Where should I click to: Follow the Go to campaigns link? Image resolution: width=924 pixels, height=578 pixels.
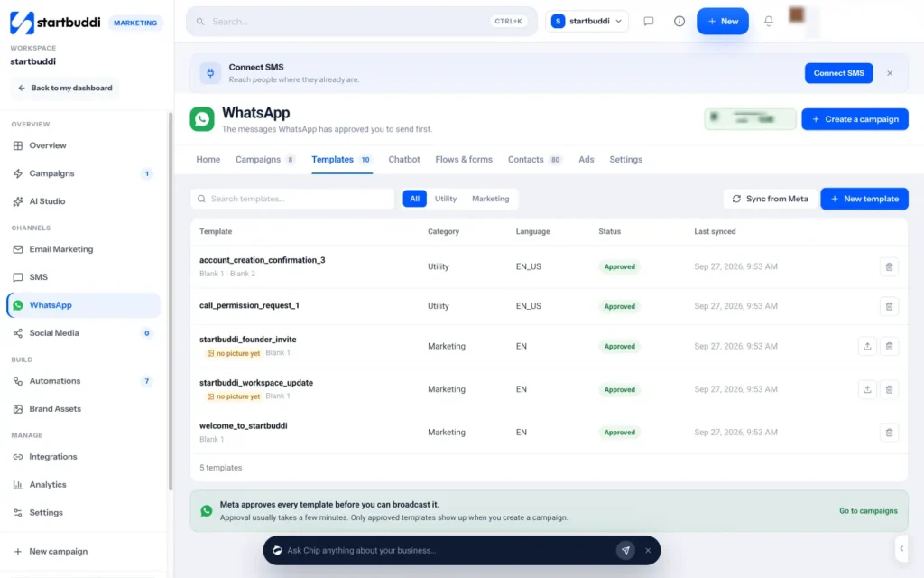click(x=868, y=511)
